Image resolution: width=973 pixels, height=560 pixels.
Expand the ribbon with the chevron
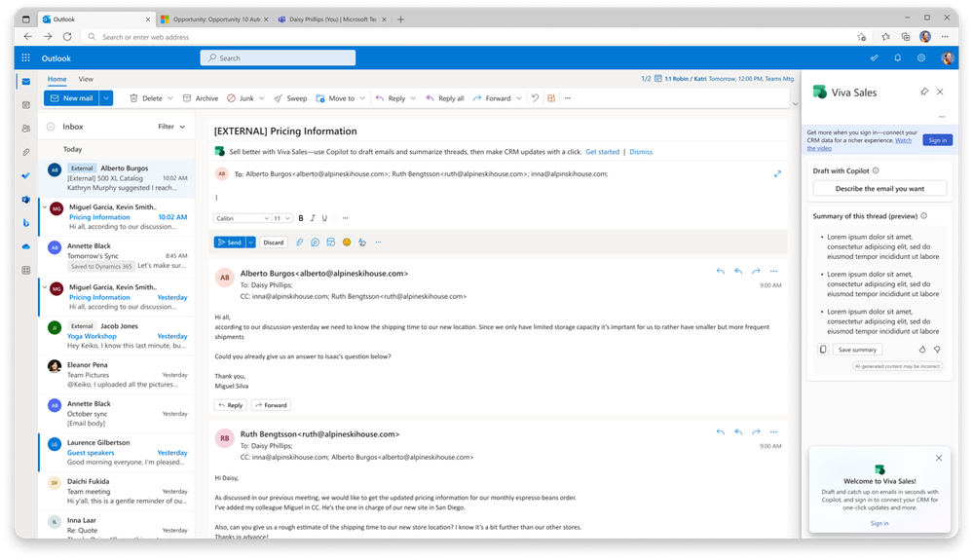coord(795,104)
